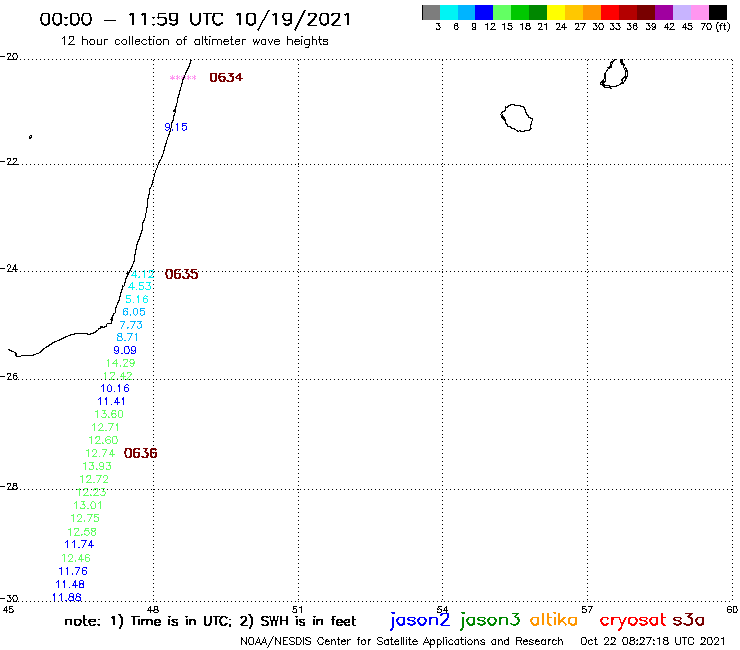
Task: Click the jason2 satellite label
Action: pos(420,620)
